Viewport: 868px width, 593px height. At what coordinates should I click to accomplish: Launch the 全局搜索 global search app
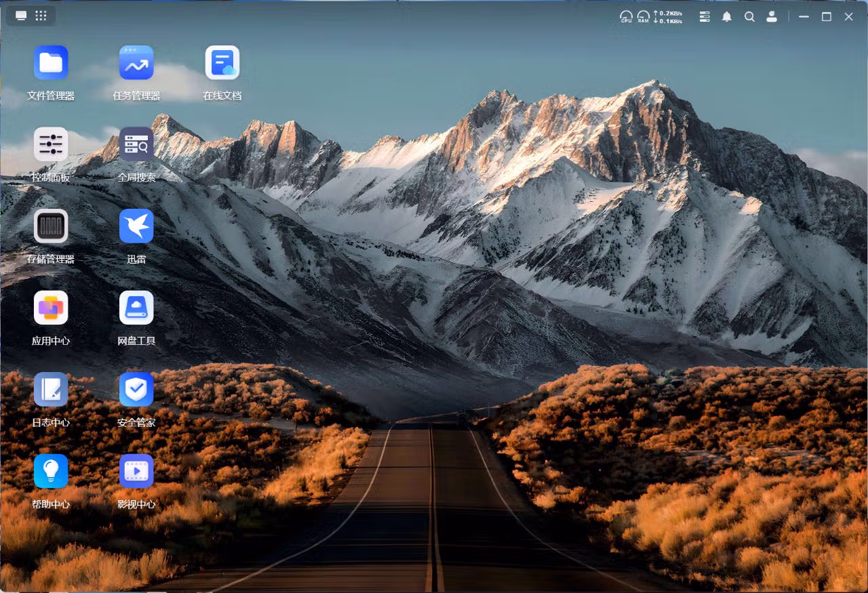pyautogui.click(x=136, y=144)
